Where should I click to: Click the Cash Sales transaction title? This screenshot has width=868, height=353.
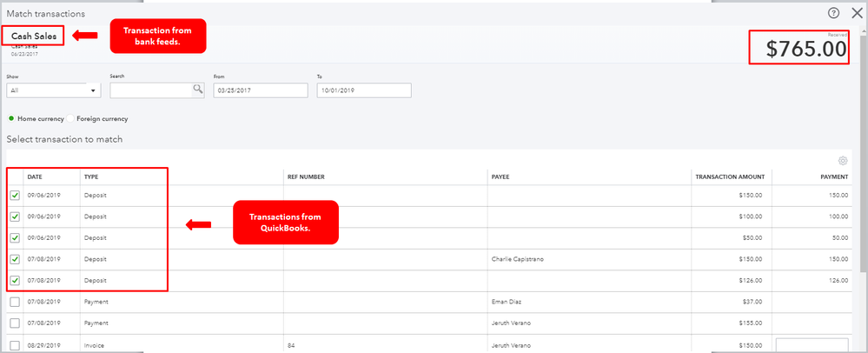[x=34, y=36]
